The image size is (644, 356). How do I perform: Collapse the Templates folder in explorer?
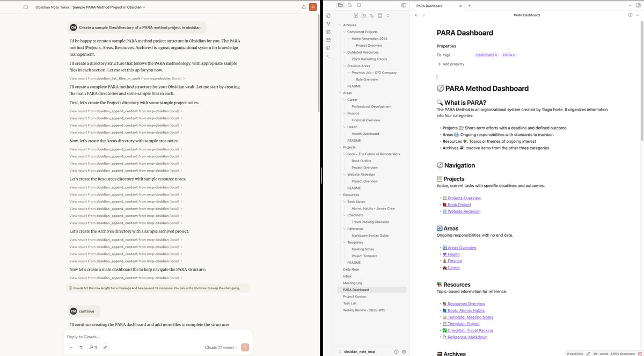pos(345,242)
